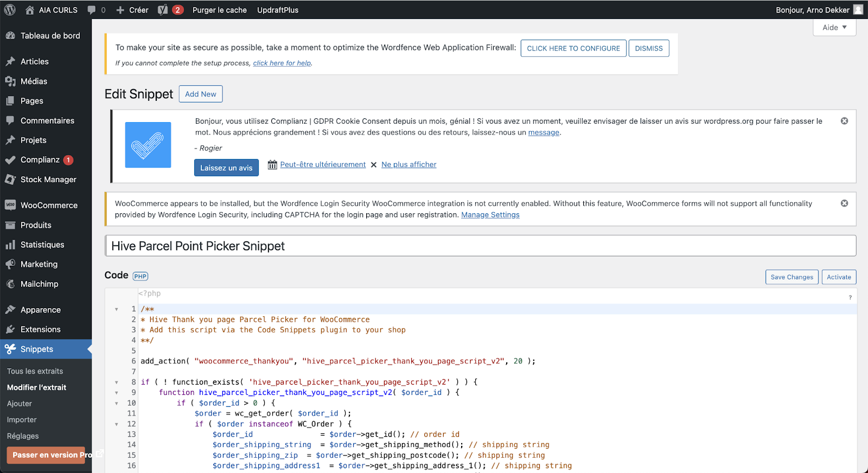Dismiss the Complianz review notice

click(x=845, y=121)
